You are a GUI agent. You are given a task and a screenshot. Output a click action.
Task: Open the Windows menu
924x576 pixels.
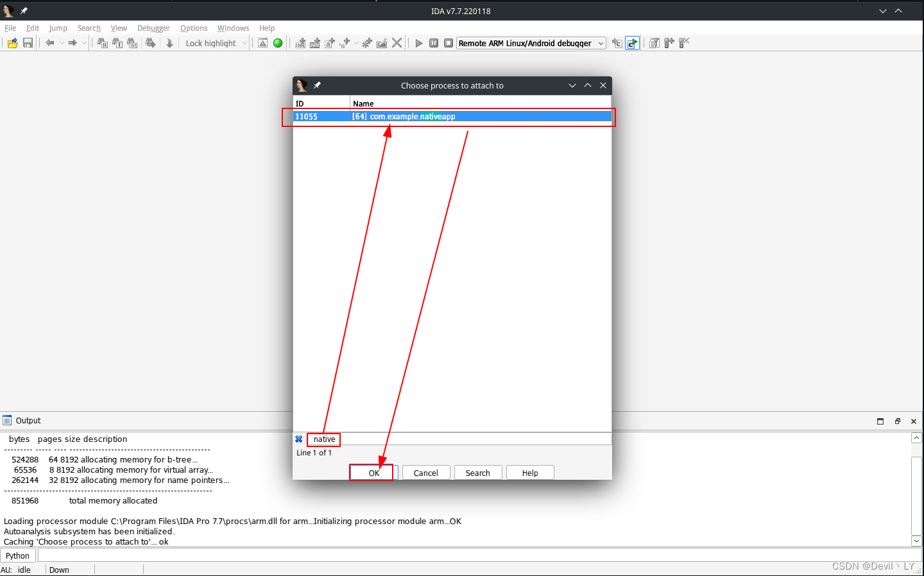pyautogui.click(x=233, y=28)
